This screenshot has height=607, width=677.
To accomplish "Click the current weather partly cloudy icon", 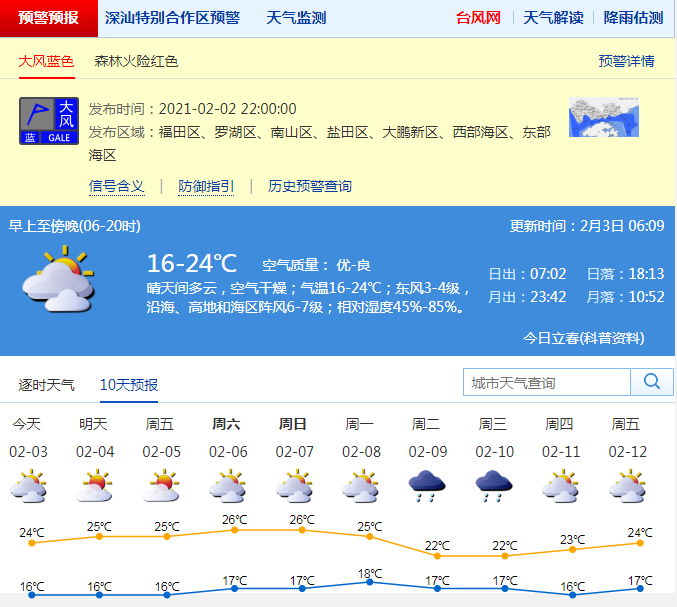I will 59,281.
